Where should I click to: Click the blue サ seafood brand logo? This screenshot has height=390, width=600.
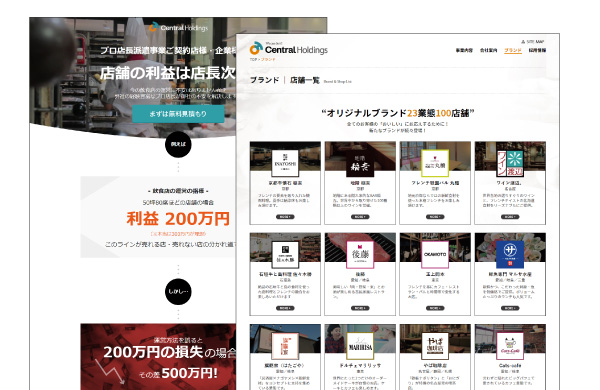(510, 255)
